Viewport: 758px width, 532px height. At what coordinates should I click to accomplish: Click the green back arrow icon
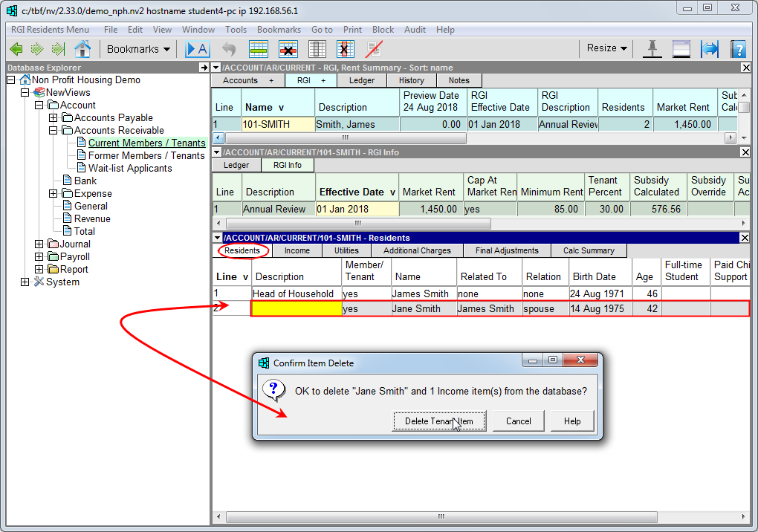[16, 49]
